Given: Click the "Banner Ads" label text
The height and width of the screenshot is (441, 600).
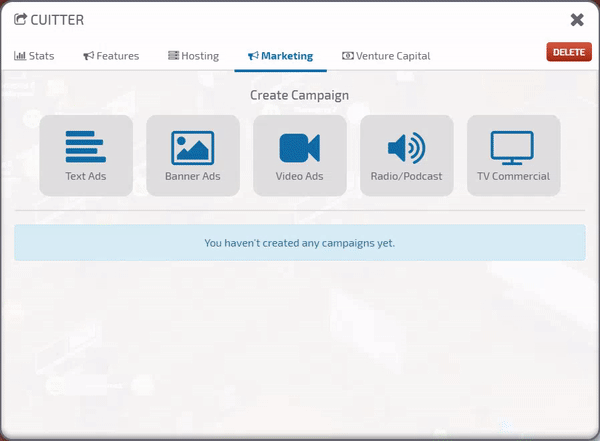Looking at the screenshot, I should point(193,176).
